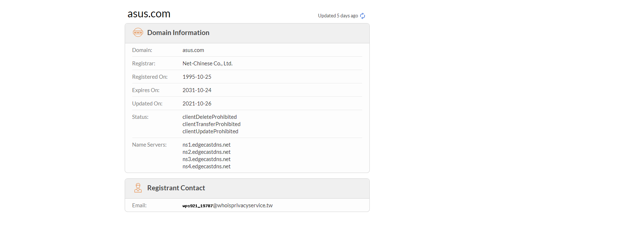Click the Registrant Contact header
644x234 pixels.
point(176,188)
